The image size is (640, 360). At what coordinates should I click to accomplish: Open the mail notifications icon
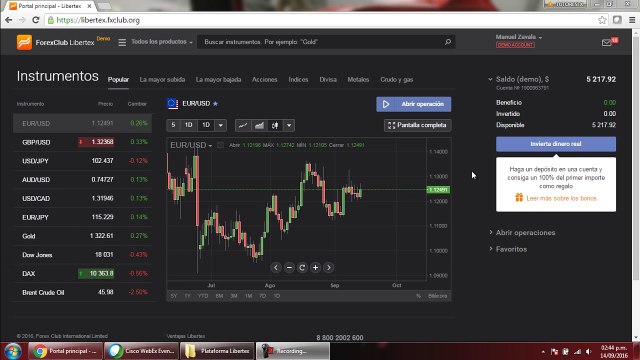click(607, 42)
